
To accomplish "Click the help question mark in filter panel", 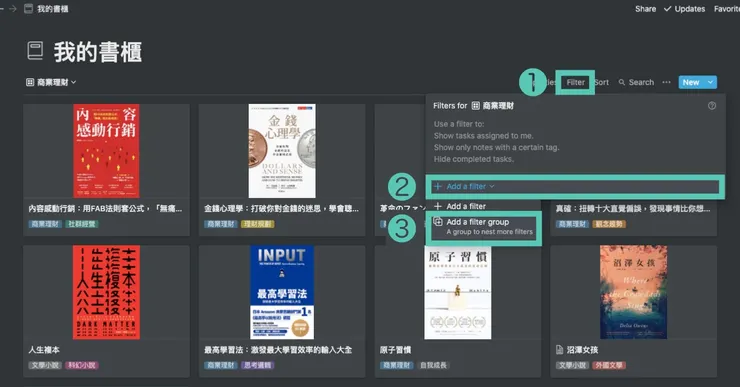I will (x=712, y=106).
